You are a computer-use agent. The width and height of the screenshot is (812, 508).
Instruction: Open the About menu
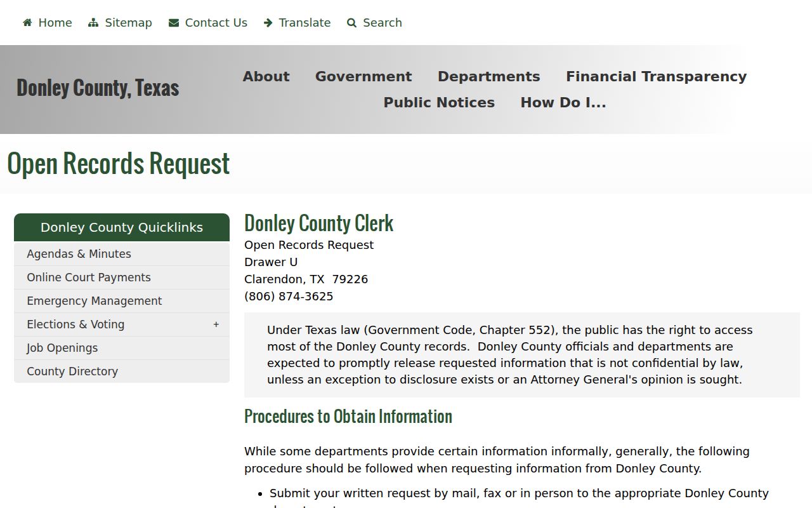tap(266, 76)
